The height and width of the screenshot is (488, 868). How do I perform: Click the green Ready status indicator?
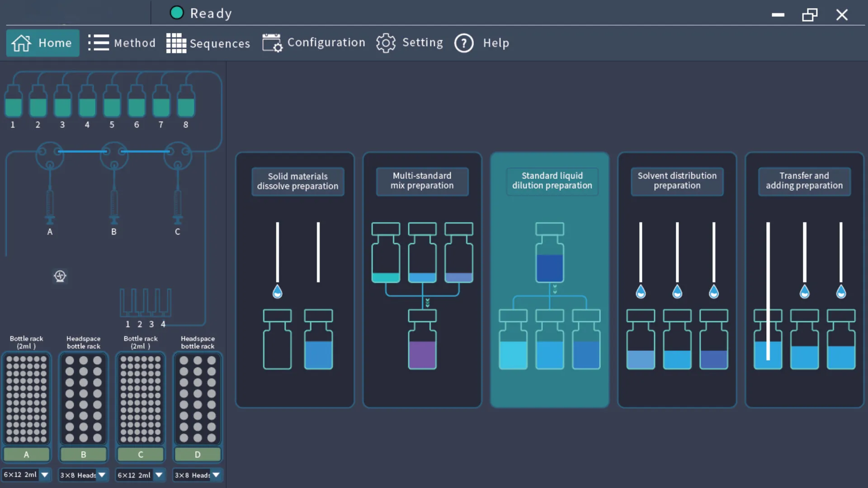[177, 13]
